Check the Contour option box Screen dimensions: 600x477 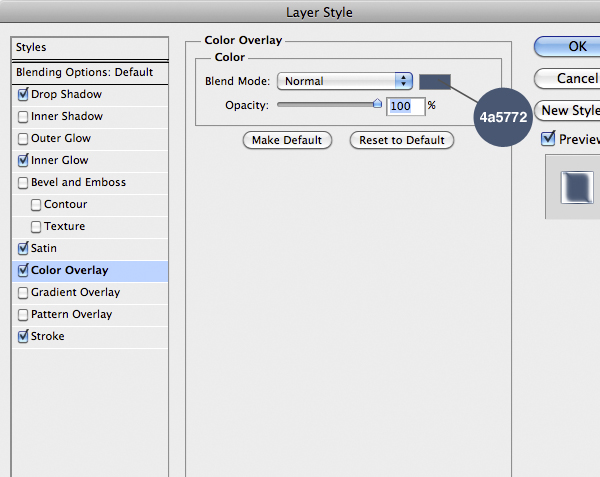click(x=36, y=205)
